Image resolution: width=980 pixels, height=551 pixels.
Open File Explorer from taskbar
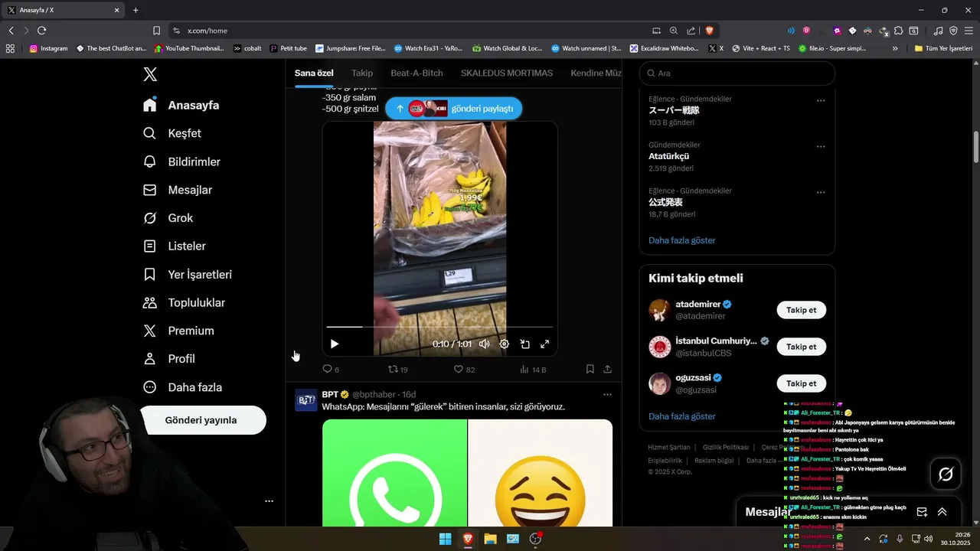point(490,539)
